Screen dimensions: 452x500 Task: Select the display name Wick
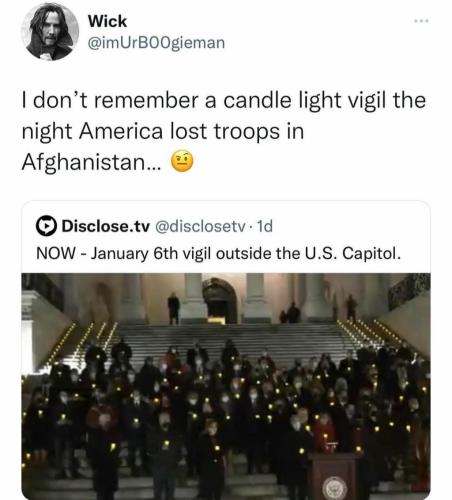(x=107, y=22)
